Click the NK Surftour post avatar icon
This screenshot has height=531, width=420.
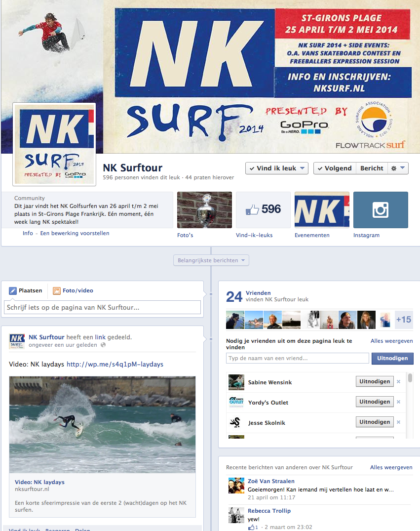tap(17, 341)
